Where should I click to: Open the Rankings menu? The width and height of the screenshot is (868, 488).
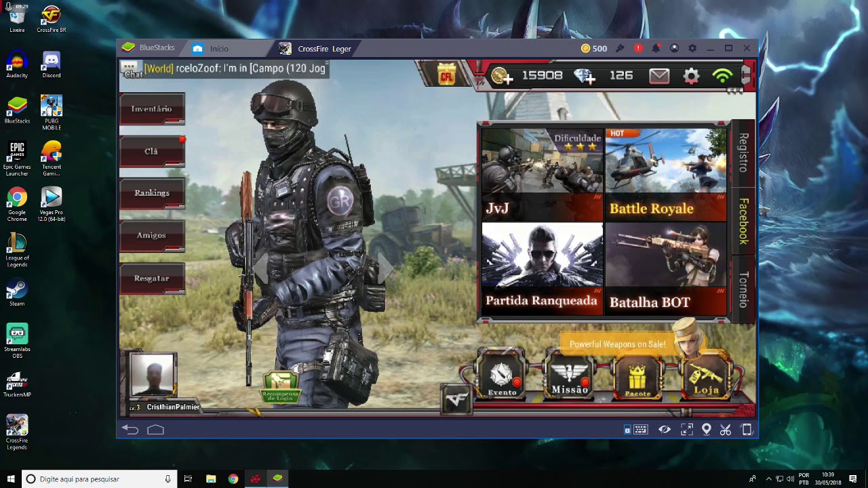click(x=152, y=193)
